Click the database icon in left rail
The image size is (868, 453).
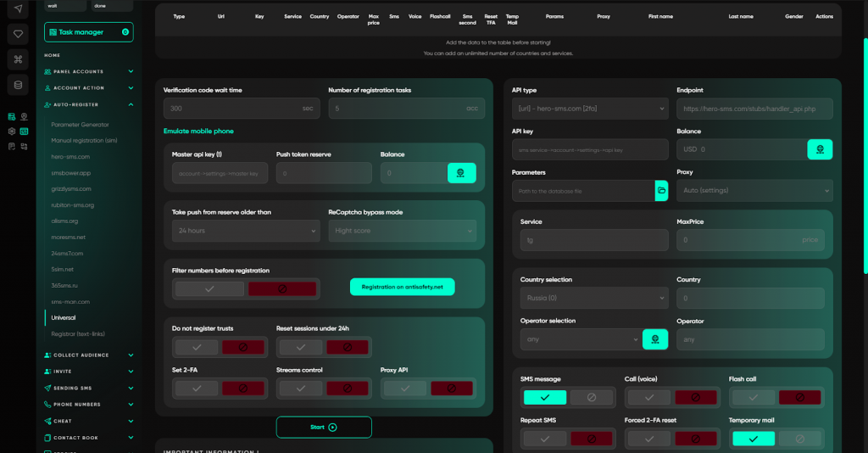pos(18,85)
